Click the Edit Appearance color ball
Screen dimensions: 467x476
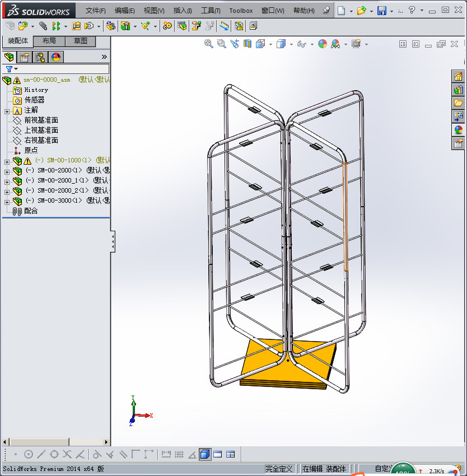tap(323, 44)
